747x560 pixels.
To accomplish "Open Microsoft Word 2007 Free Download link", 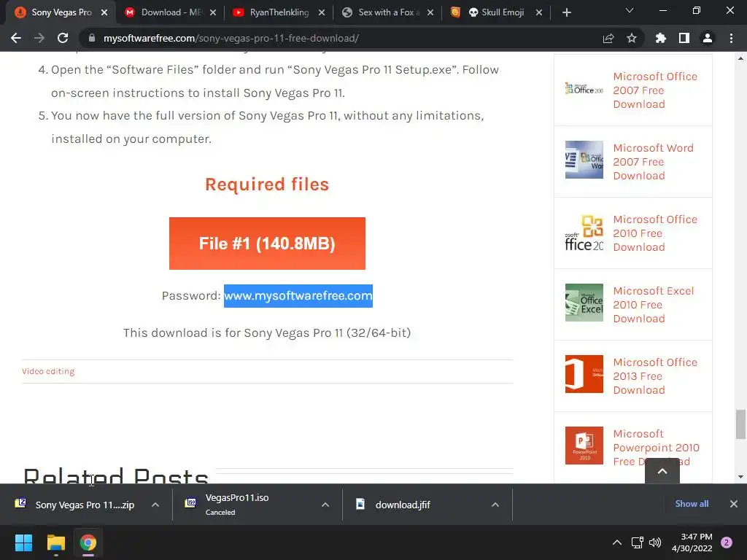I will [x=653, y=162].
